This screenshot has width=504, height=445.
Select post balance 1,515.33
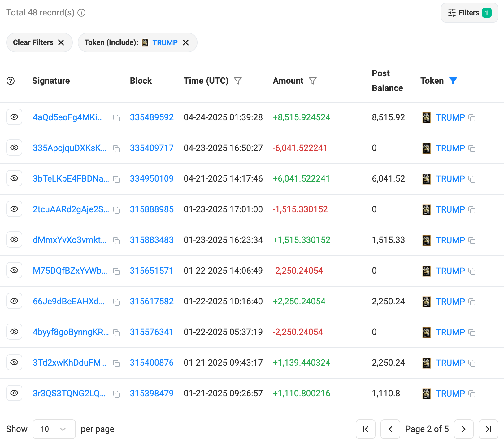point(388,240)
